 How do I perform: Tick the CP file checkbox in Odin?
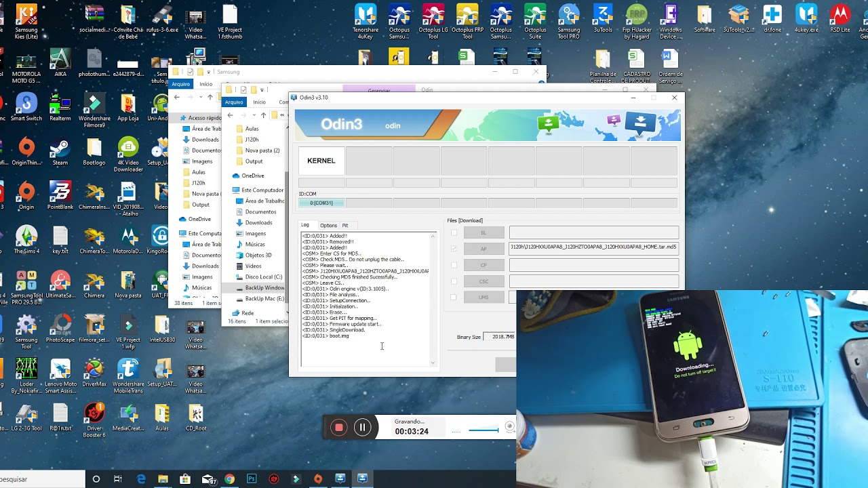454,265
